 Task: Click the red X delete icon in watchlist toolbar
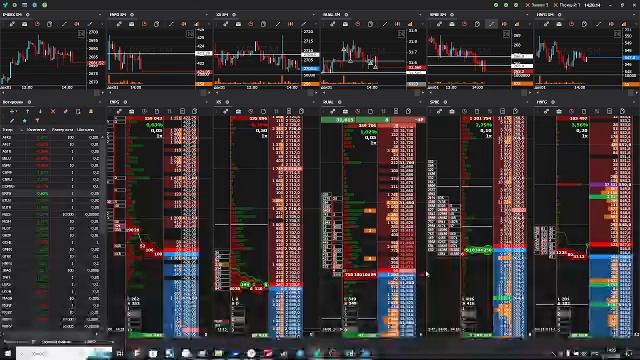(53, 111)
